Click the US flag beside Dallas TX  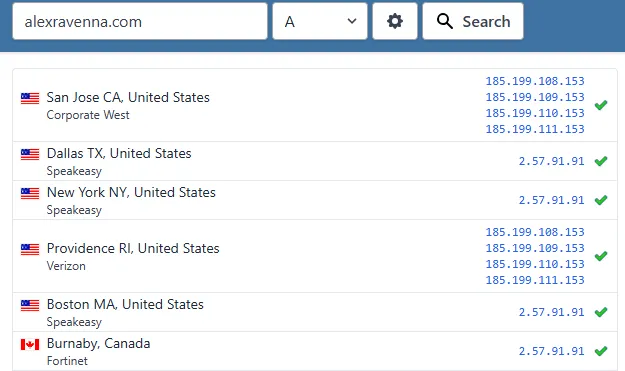(x=30, y=154)
